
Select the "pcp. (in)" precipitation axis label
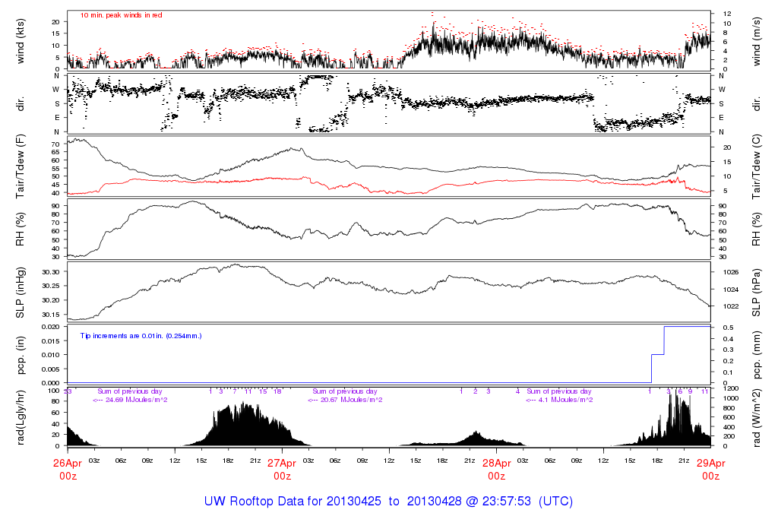(21, 354)
